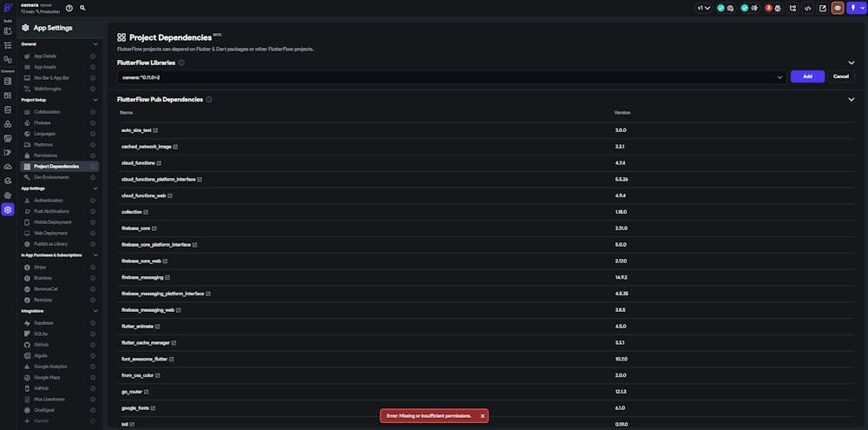Screen dimensions: 868x430
Task: Open the View Code icon
Action: pyautogui.click(x=807, y=9)
